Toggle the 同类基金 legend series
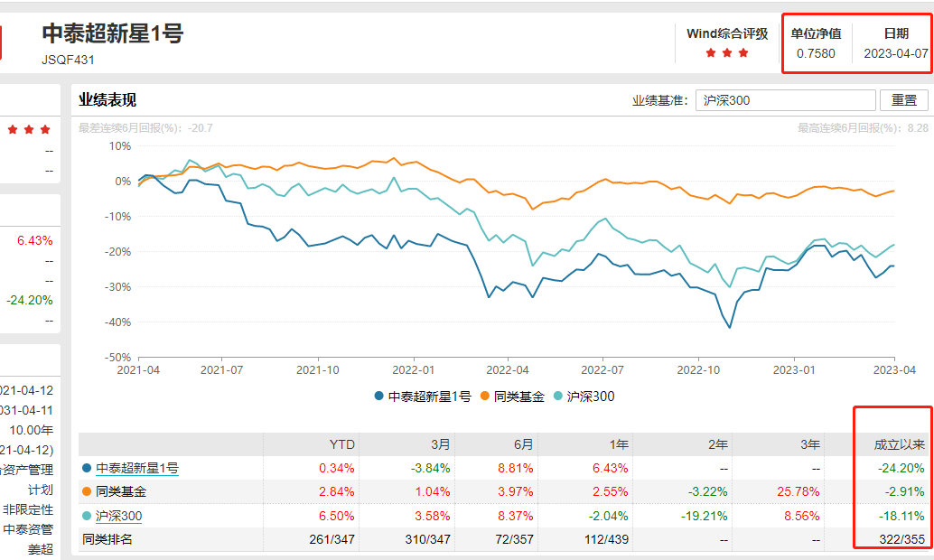The height and width of the screenshot is (560, 934). click(x=512, y=397)
